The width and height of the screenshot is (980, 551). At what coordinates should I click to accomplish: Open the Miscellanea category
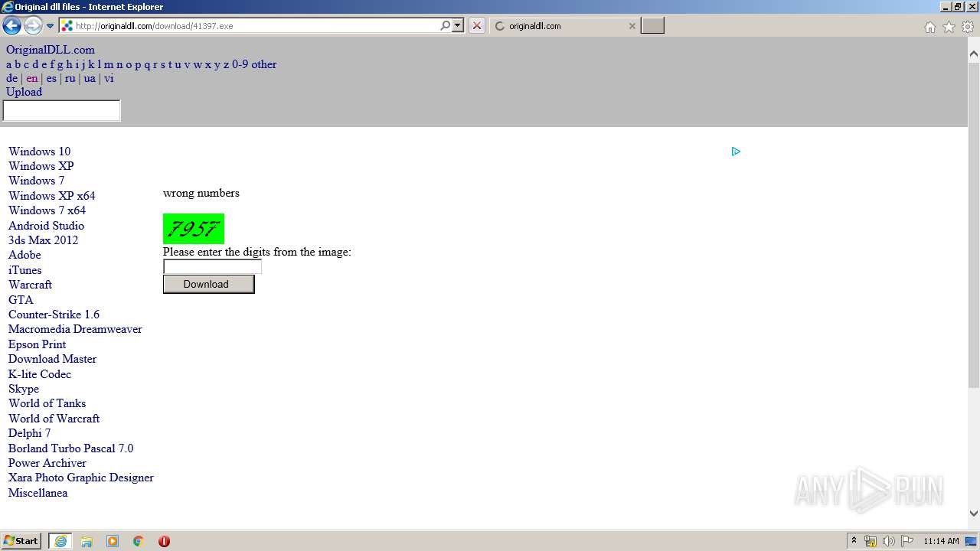pyautogui.click(x=38, y=493)
